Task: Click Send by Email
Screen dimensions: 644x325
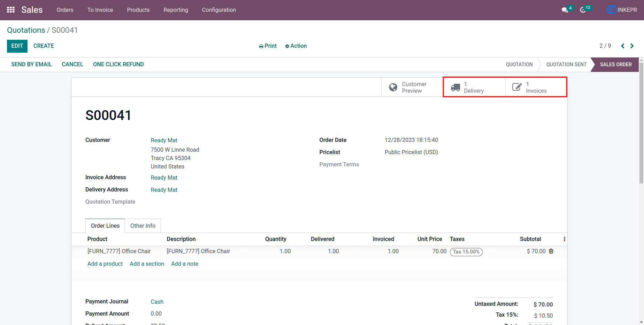Action: 31,65
